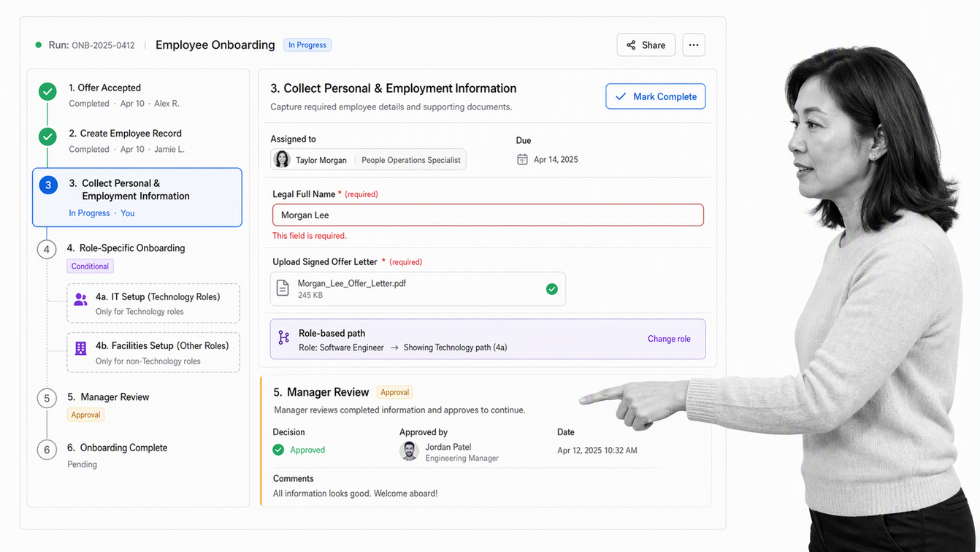Screen dimensions: 980x552
Task: Click the 245 KB file size text
Action: point(310,296)
